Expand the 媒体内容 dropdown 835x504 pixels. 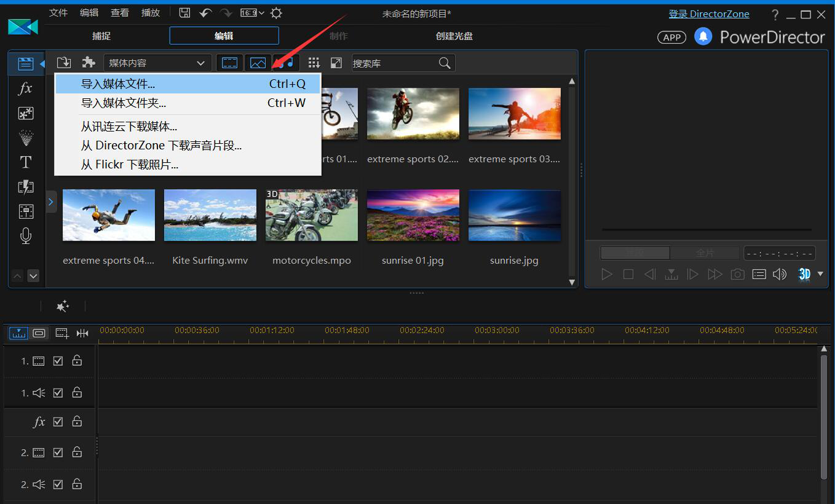point(157,63)
